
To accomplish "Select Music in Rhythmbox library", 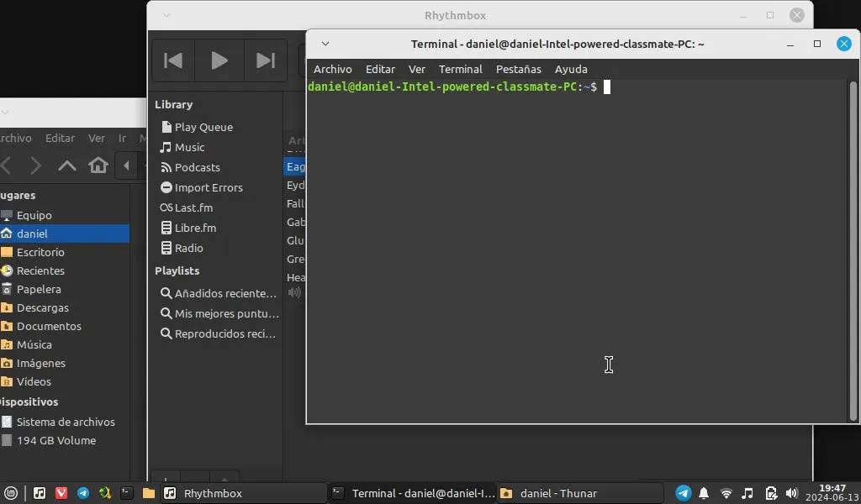I will point(189,148).
